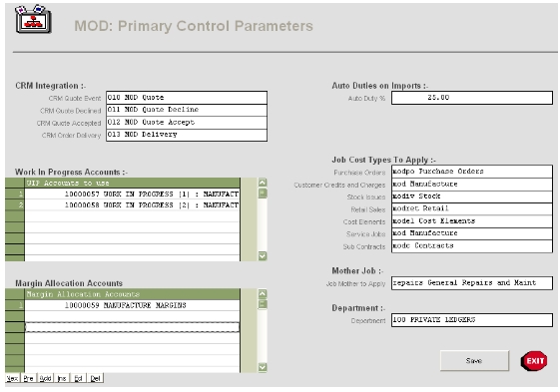The height and width of the screenshot is (392, 560).
Task: Select row 10000059 MANUFACTURE MARGINS
Action: tap(132, 305)
